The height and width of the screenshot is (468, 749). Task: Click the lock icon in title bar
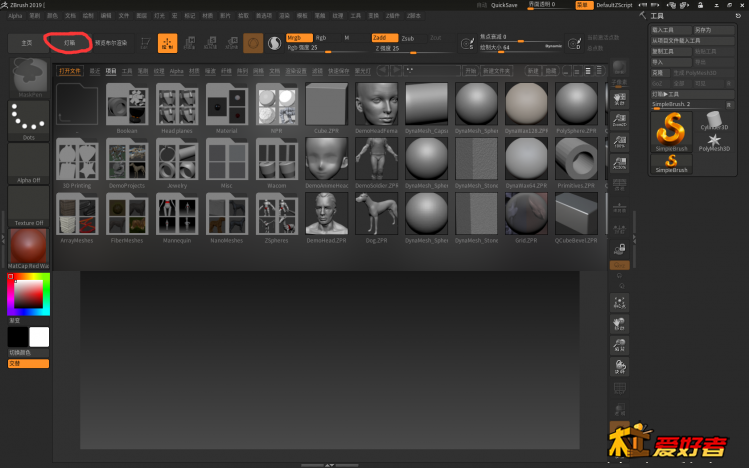(700, 5)
